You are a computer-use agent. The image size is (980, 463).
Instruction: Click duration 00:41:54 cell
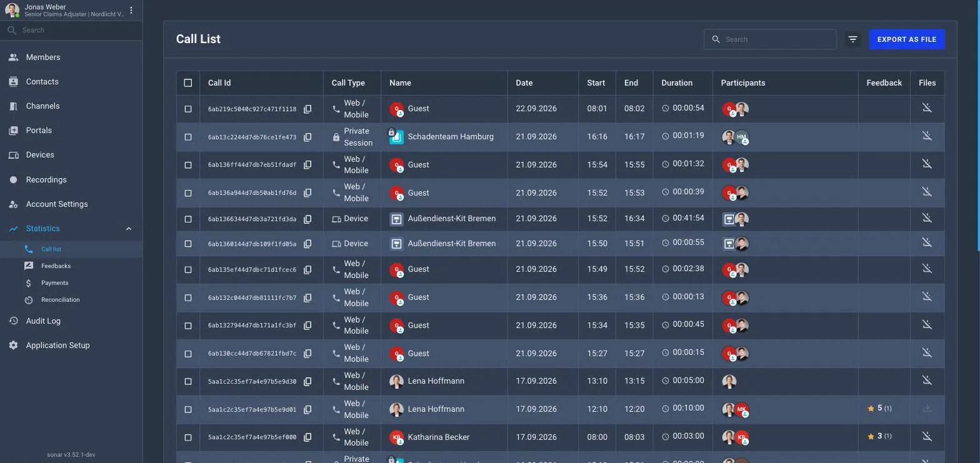[x=682, y=218]
